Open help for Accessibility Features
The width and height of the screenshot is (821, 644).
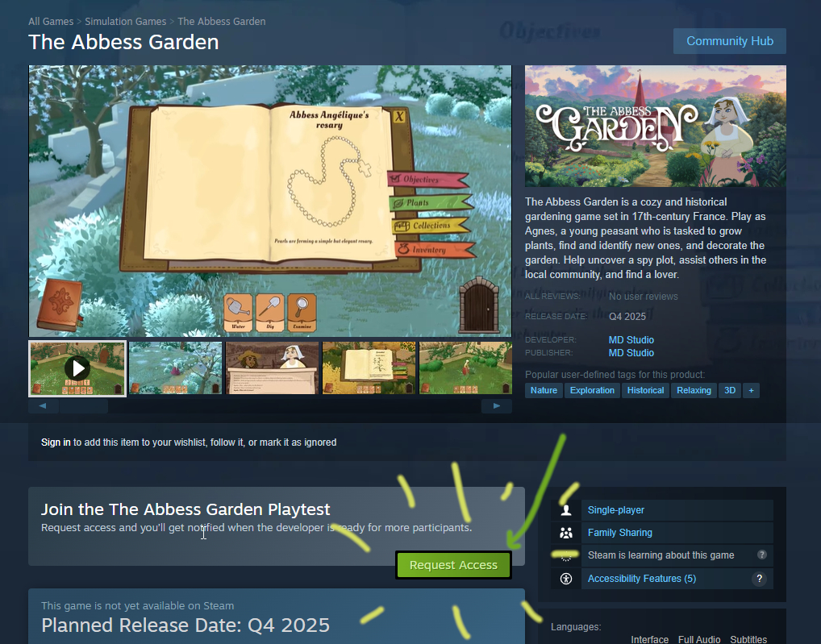[759, 579]
